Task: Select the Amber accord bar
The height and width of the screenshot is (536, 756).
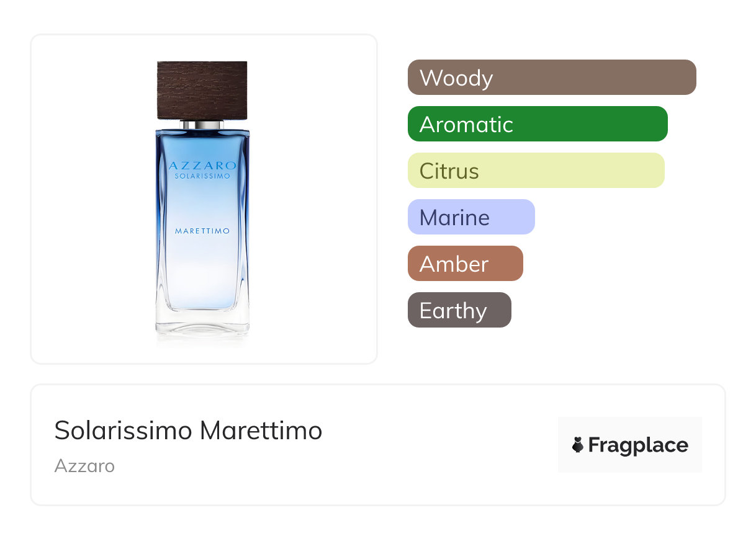Action: click(x=465, y=264)
